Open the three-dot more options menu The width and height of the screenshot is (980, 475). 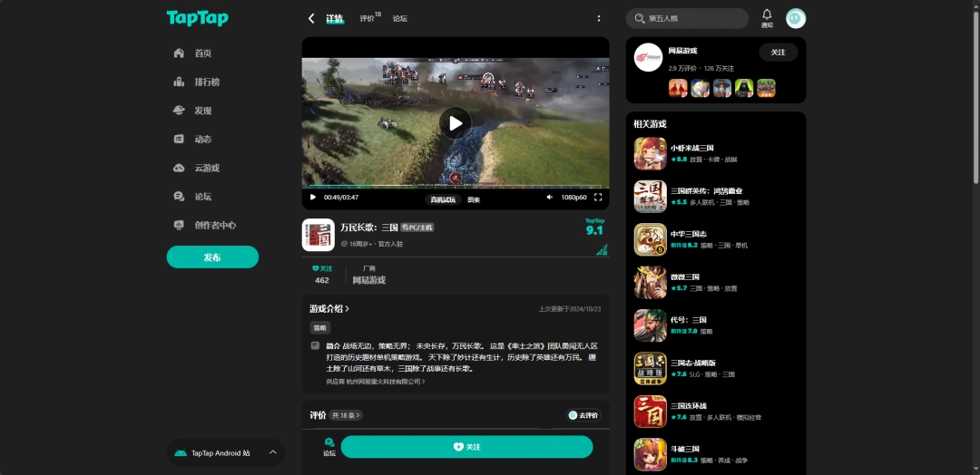(x=599, y=18)
